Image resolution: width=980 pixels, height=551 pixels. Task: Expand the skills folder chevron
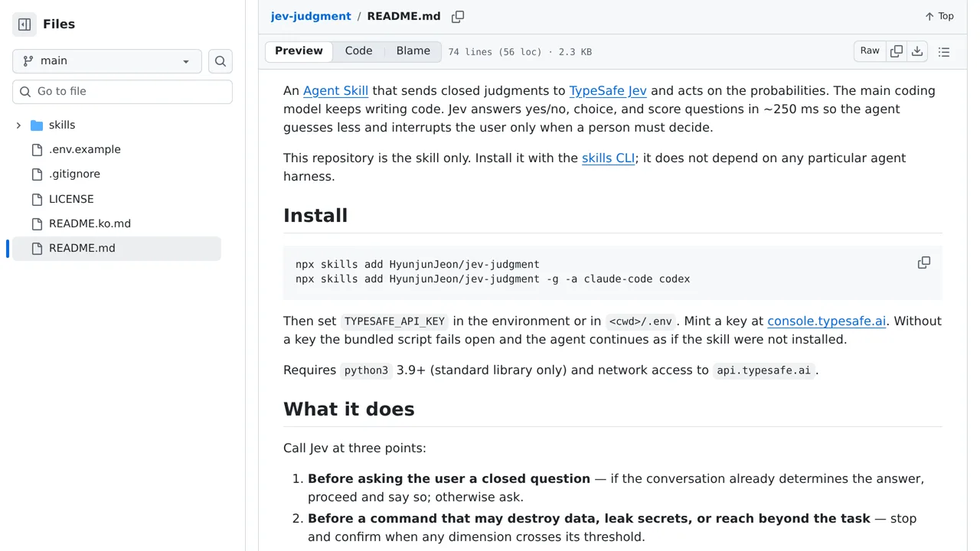coord(18,125)
